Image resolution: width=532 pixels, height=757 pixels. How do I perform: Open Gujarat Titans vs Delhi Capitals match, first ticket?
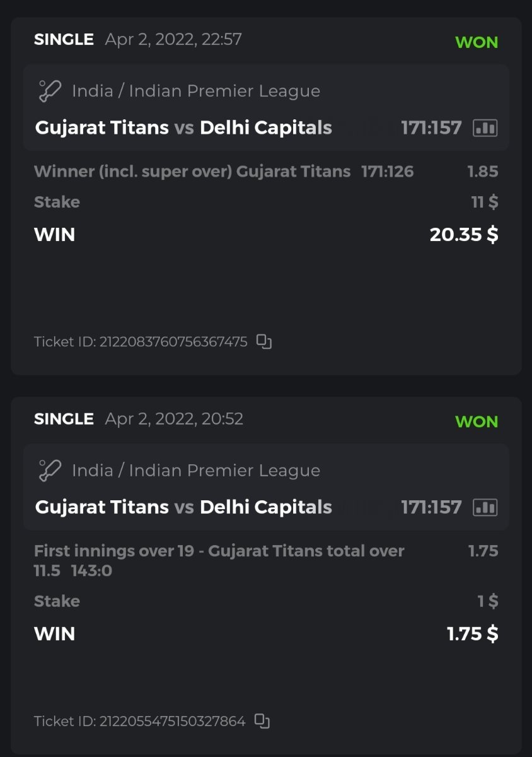(183, 128)
